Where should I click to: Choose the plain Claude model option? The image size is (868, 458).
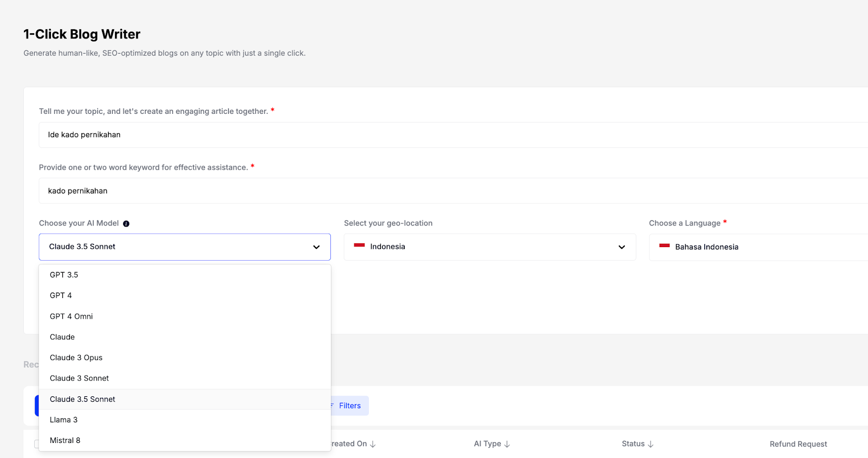tap(184, 337)
